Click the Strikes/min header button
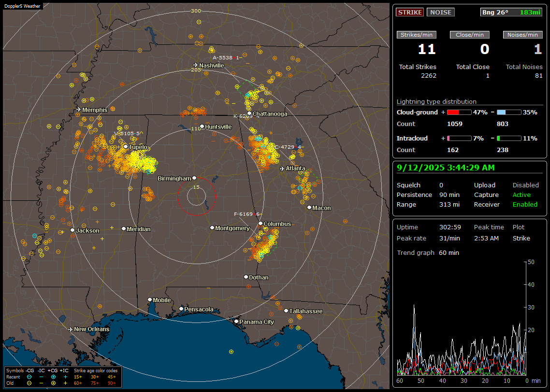The image size is (550, 392). [x=416, y=35]
